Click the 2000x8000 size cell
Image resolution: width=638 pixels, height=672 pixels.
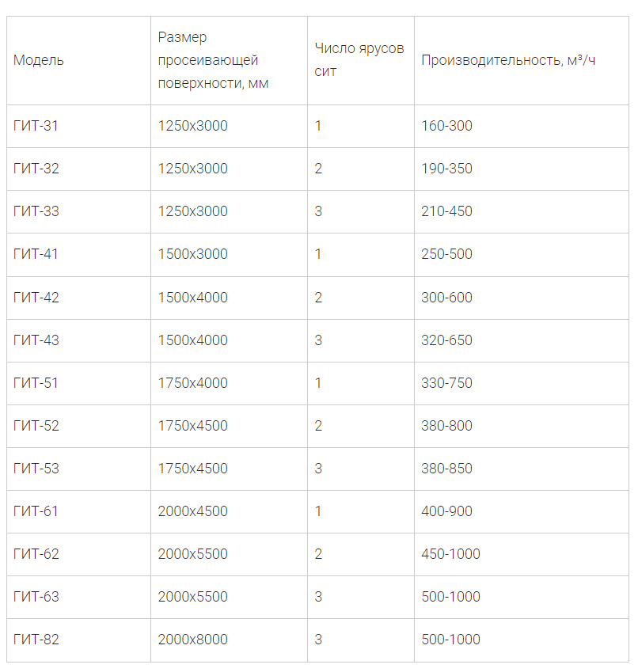pos(192,640)
